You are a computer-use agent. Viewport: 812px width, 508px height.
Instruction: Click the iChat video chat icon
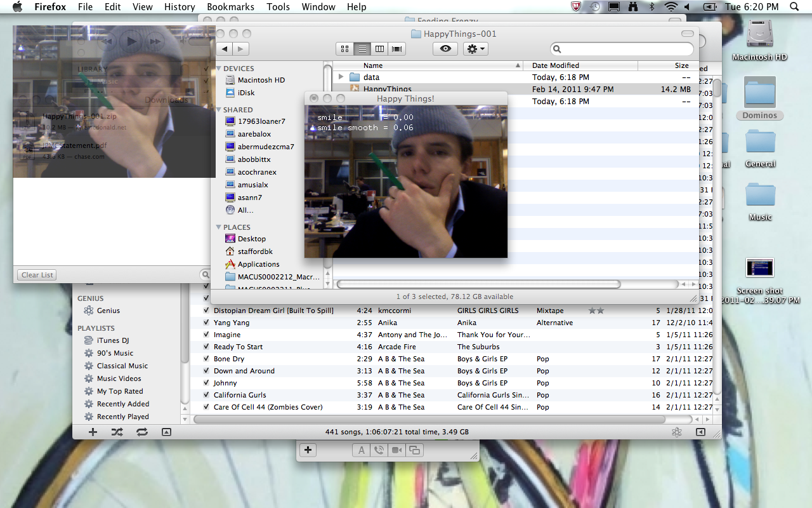(396, 450)
